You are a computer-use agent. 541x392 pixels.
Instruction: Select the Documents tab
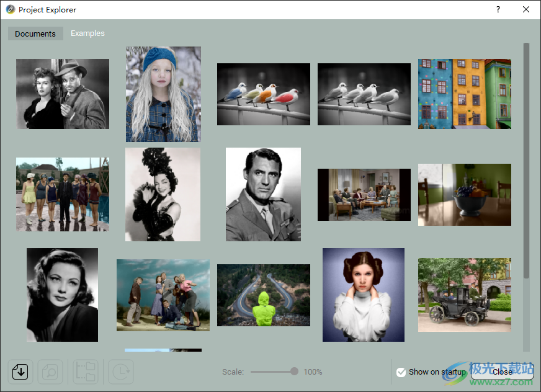pyautogui.click(x=35, y=34)
